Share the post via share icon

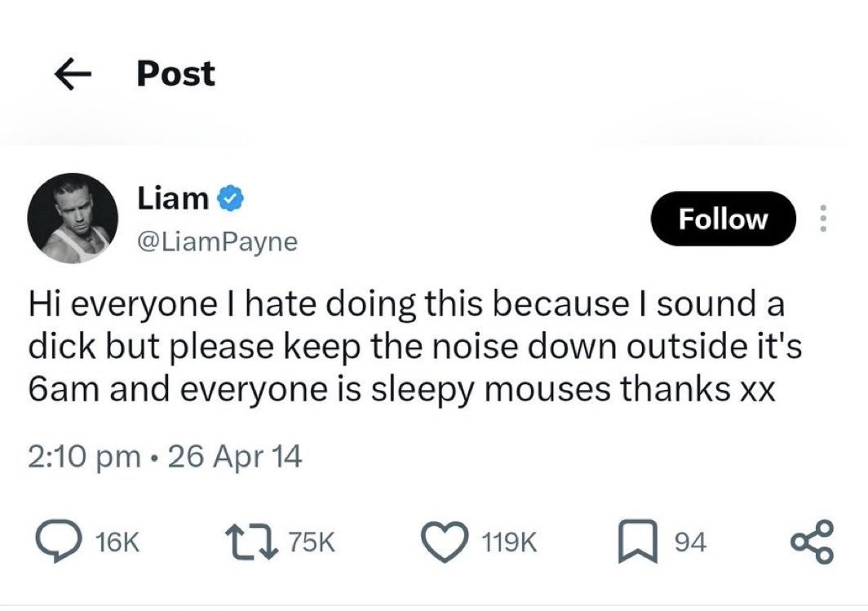pyautogui.click(x=812, y=542)
